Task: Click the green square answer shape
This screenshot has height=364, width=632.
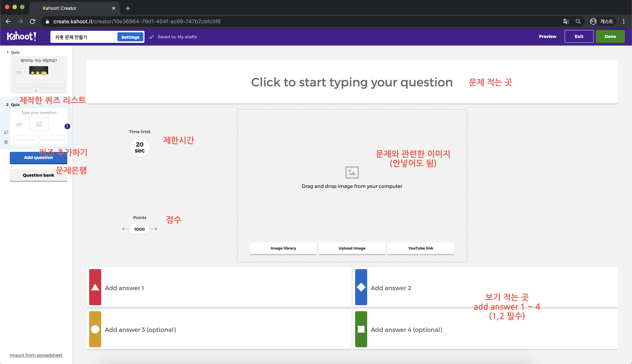Action: pos(361,329)
